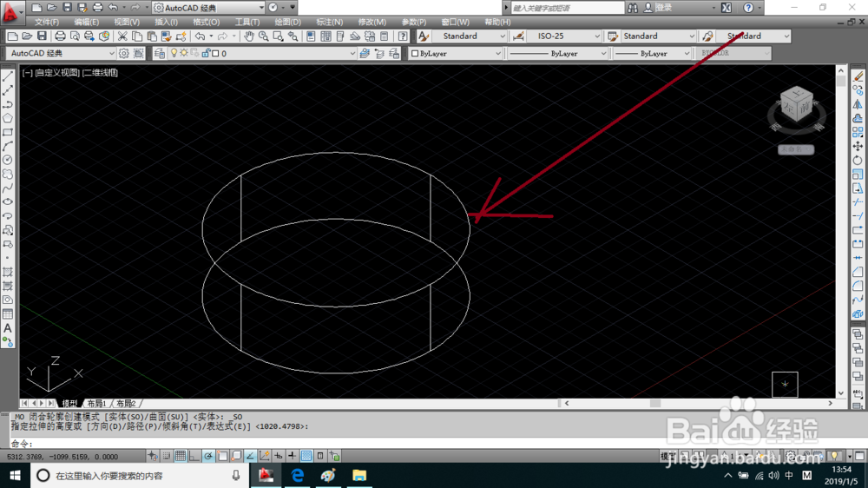Select the Circle draw tool
Viewport: 868px width, 488px height.
(8, 160)
